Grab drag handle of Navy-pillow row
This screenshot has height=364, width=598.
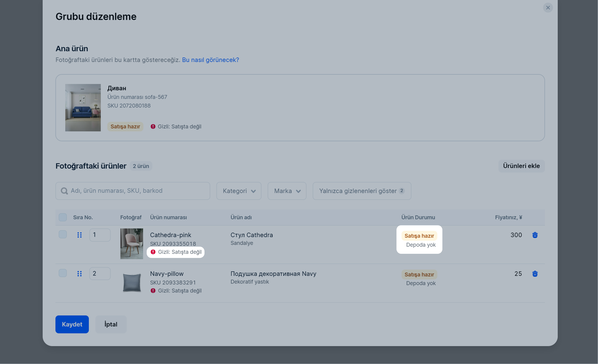79,274
